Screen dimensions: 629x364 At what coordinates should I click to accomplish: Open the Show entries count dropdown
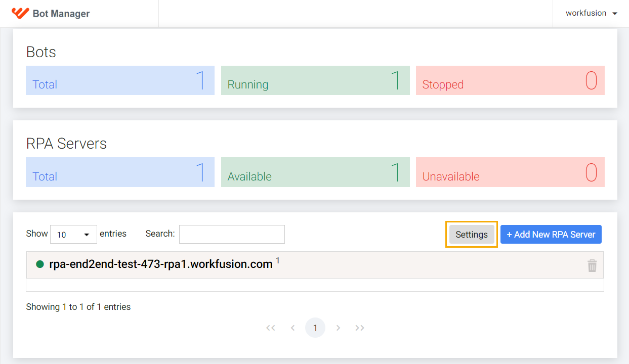(73, 235)
